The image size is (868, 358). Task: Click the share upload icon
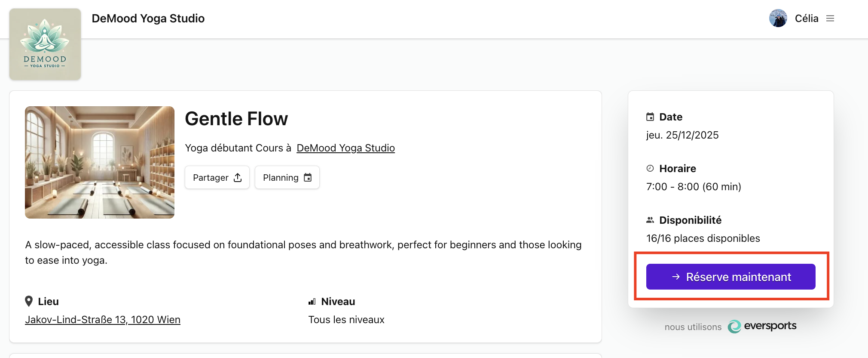tap(238, 178)
